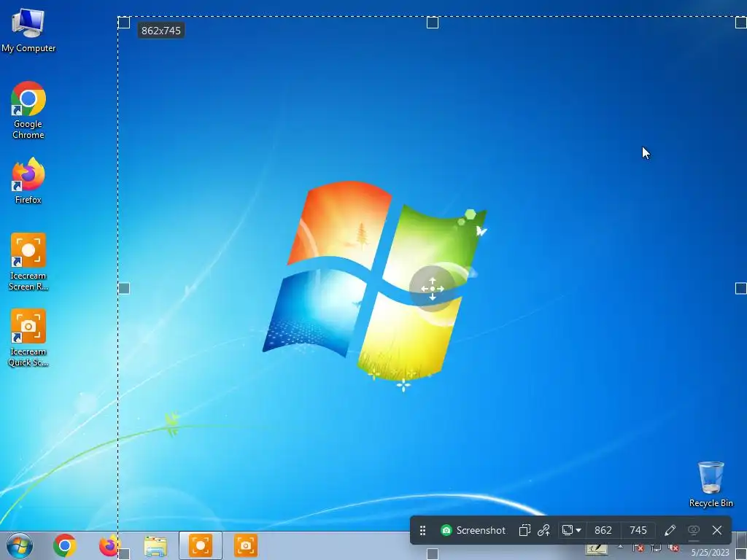Toggle the webcam overlay icon
747x560 pixels.
(x=694, y=530)
